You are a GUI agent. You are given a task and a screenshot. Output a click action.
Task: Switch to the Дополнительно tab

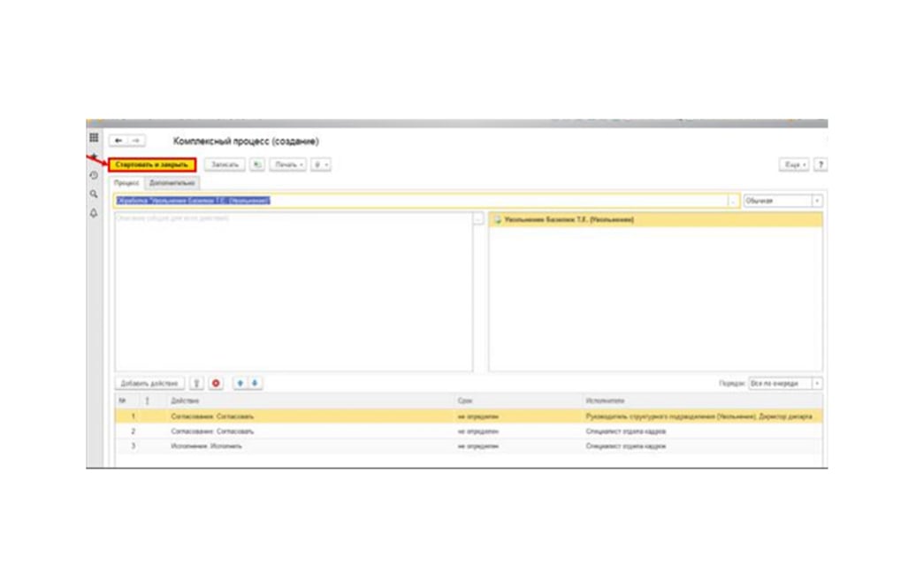tap(173, 183)
